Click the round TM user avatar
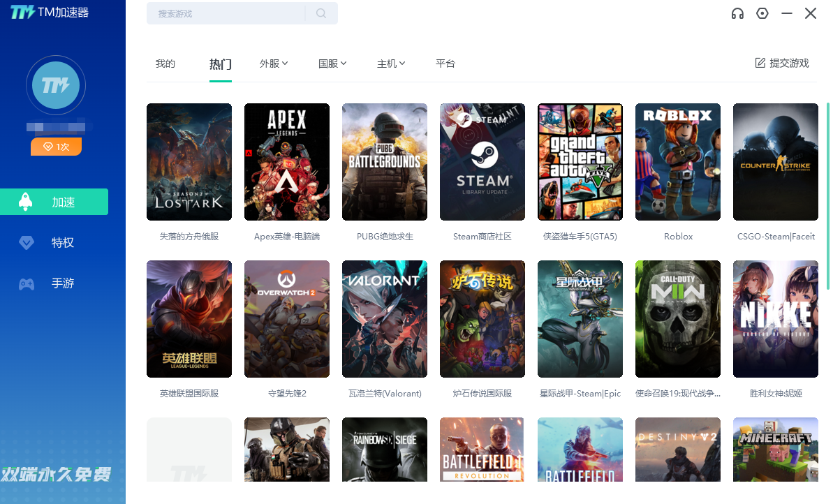The image size is (833, 504). (x=56, y=85)
